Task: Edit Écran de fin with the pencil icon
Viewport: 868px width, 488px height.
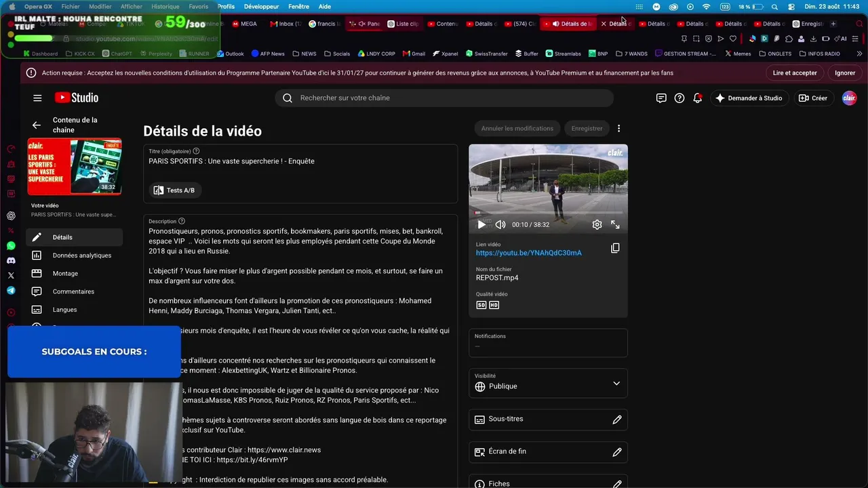Action: click(x=617, y=452)
